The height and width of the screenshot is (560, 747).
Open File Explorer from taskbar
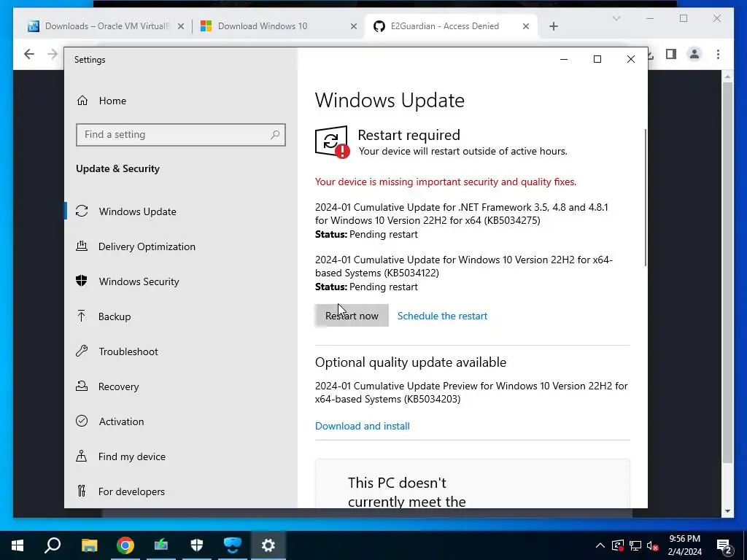click(89, 545)
